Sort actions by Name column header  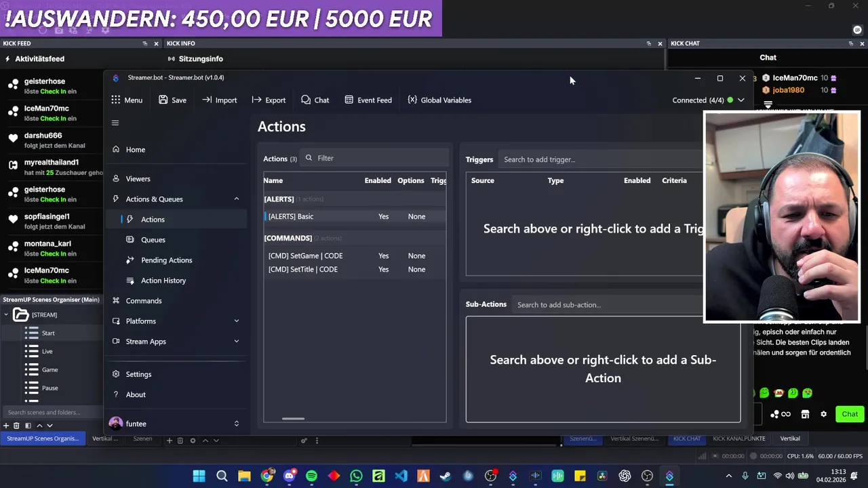[x=273, y=180]
